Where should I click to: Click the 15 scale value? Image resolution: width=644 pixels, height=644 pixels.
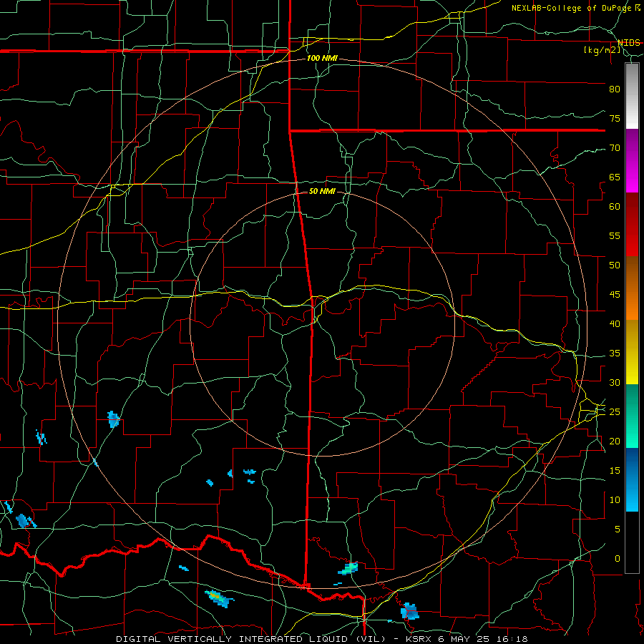[x=615, y=471]
